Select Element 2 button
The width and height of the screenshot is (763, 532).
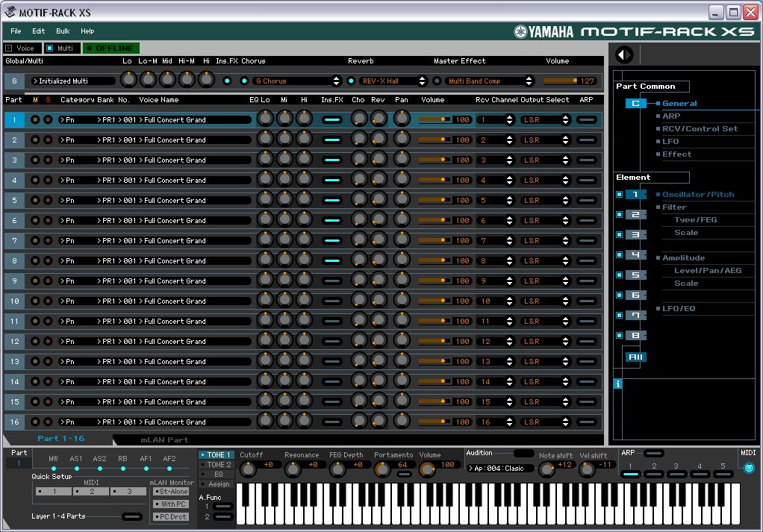click(635, 214)
